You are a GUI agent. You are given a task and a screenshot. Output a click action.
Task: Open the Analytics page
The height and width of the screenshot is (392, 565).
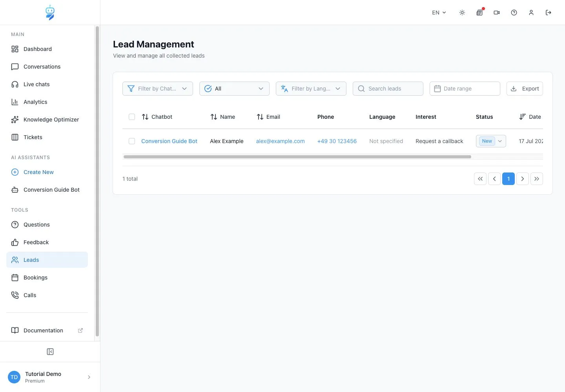click(x=47, y=102)
